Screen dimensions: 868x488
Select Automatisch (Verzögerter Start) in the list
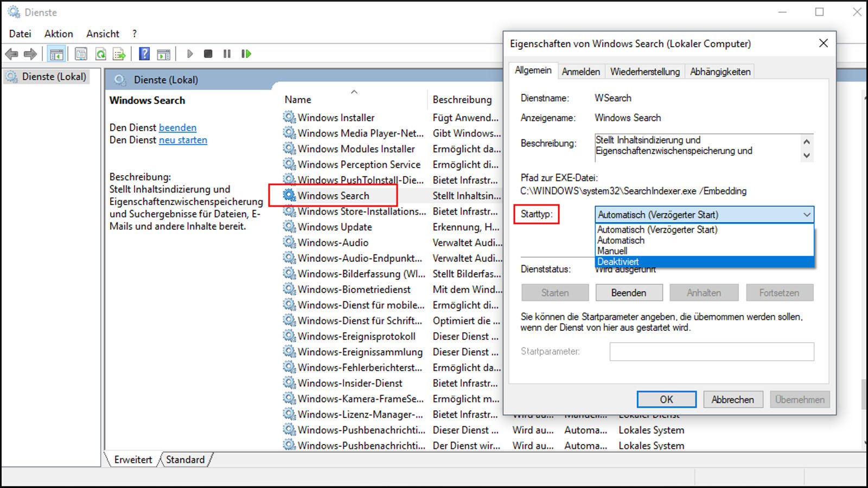coord(704,230)
